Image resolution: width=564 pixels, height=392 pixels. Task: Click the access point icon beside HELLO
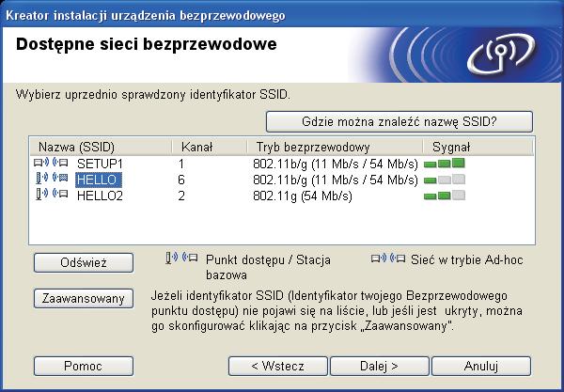pos(51,178)
